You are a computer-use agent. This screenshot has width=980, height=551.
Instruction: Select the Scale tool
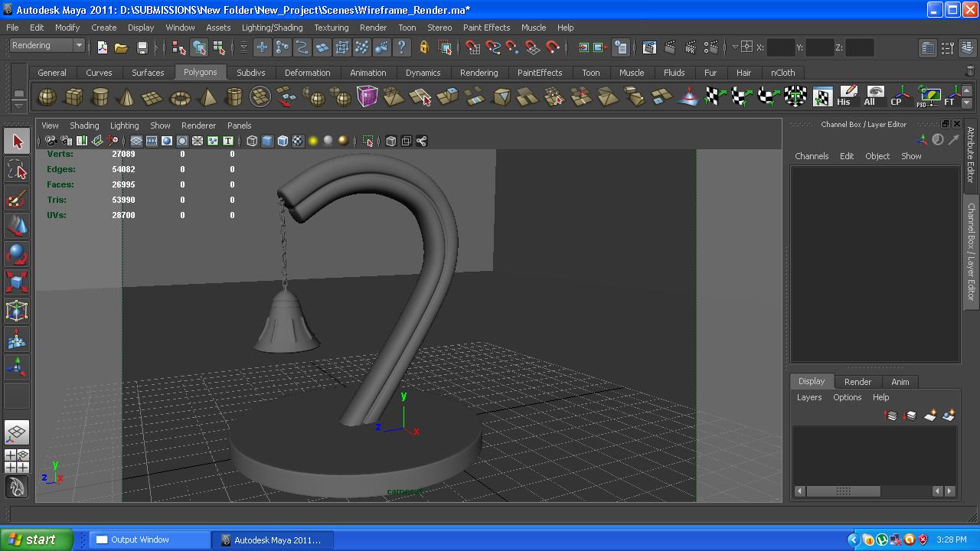click(17, 282)
